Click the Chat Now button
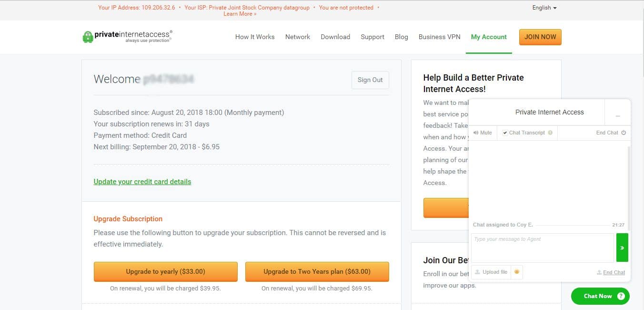This screenshot has width=644, height=310. (x=600, y=296)
